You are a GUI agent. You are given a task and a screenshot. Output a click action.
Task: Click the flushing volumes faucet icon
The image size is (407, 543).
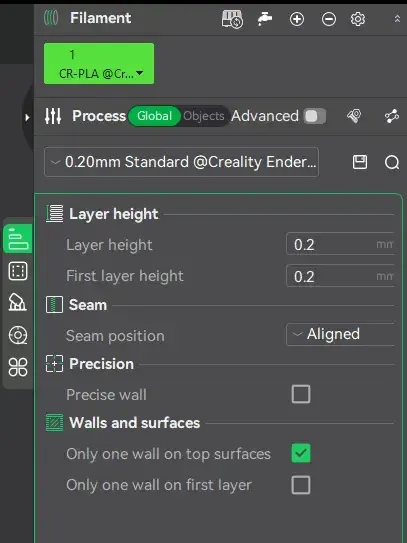click(x=265, y=19)
